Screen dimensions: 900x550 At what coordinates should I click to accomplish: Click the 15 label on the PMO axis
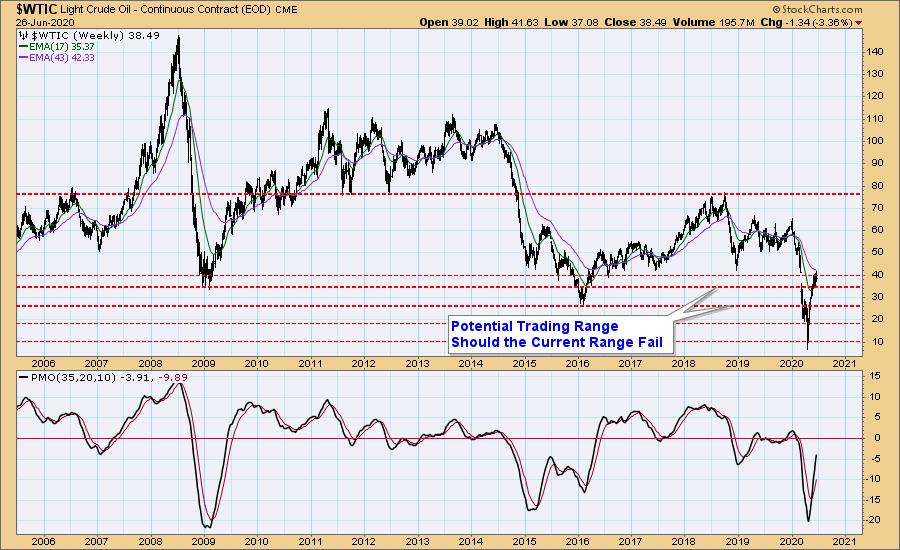[875, 376]
